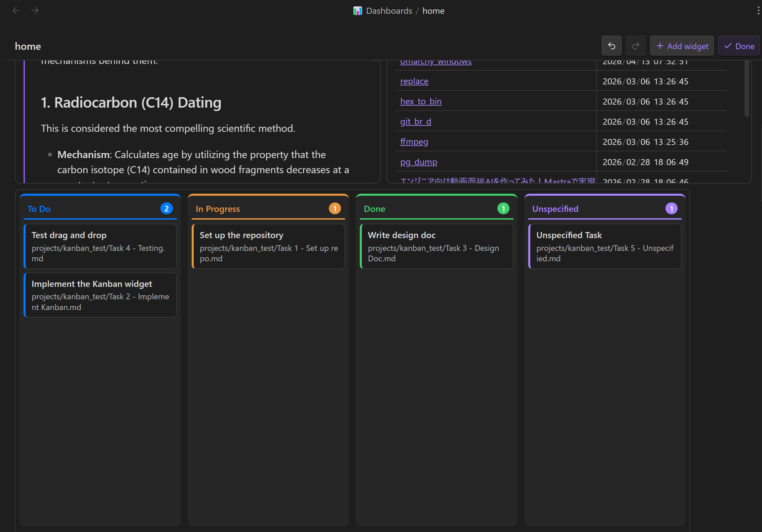762x532 pixels.
Task: Click the To Do count badge 2
Action: [x=166, y=208]
